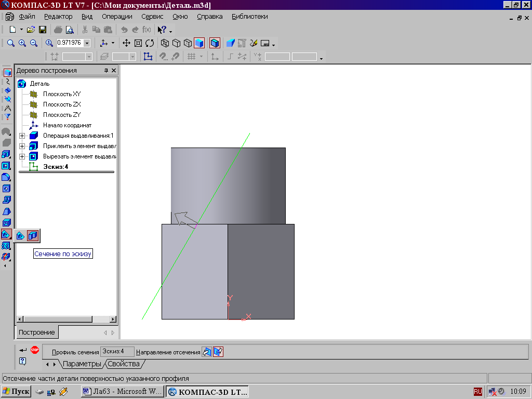Open the Файл menu

[27, 16]
